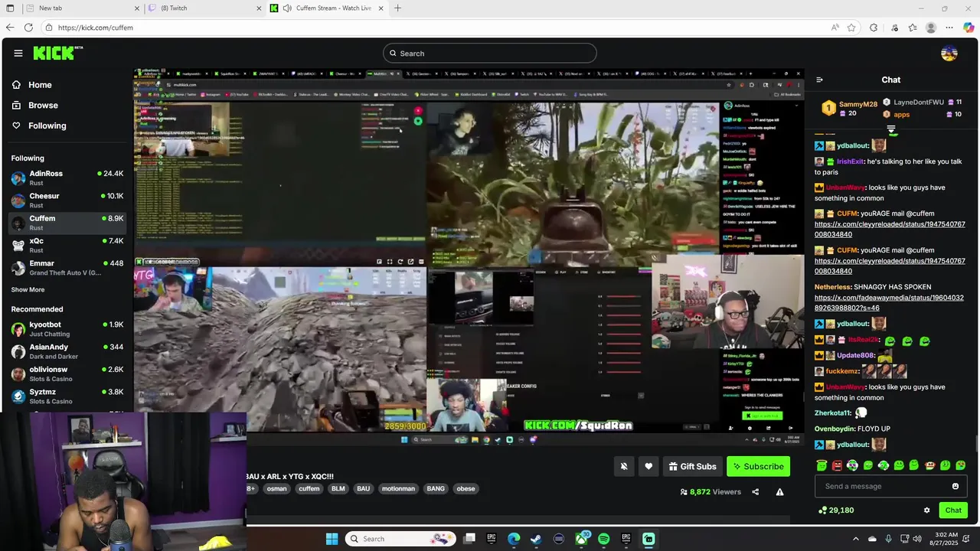Open the Edge profile menu

pos(931,28)
